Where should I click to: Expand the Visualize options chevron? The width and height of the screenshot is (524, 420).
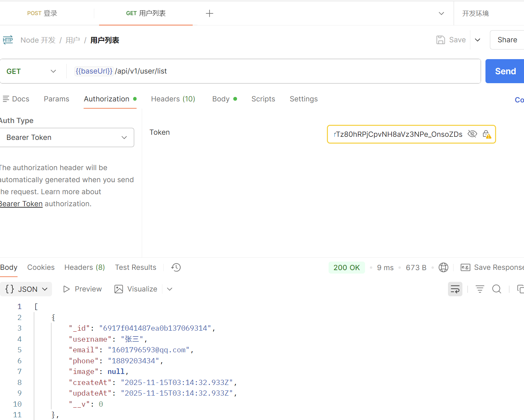point(170,289)
